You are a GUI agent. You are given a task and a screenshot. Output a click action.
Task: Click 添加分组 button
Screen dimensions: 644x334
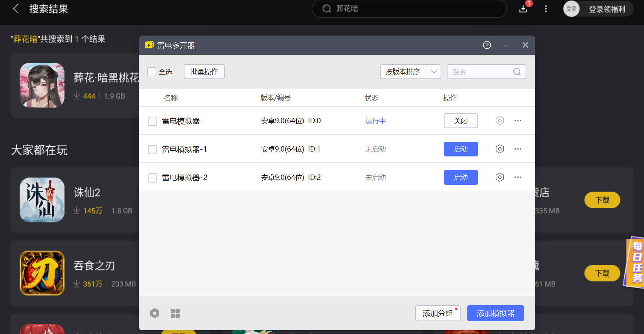click(438, 313)
